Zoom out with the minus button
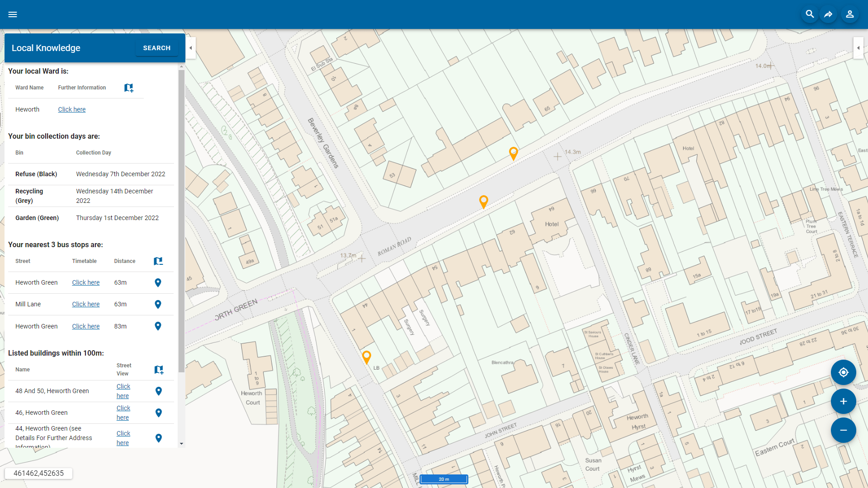Image resolution: width=868 pixels, height=488 pixels. coord(843,430)
